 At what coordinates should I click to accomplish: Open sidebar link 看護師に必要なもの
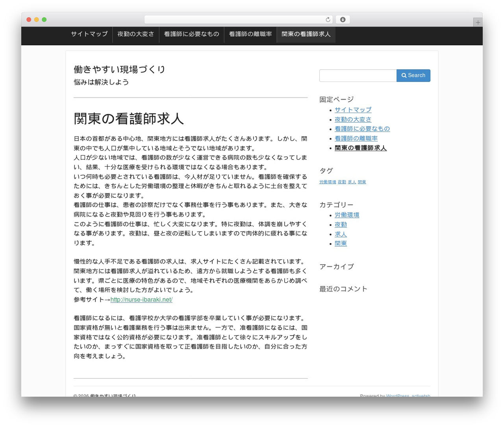362,129
